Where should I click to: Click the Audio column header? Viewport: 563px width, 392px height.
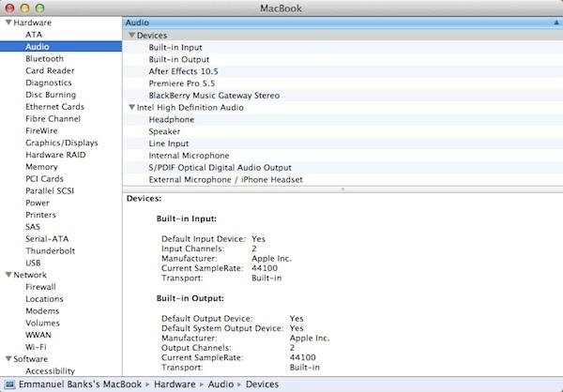click(x=342, y=23)
